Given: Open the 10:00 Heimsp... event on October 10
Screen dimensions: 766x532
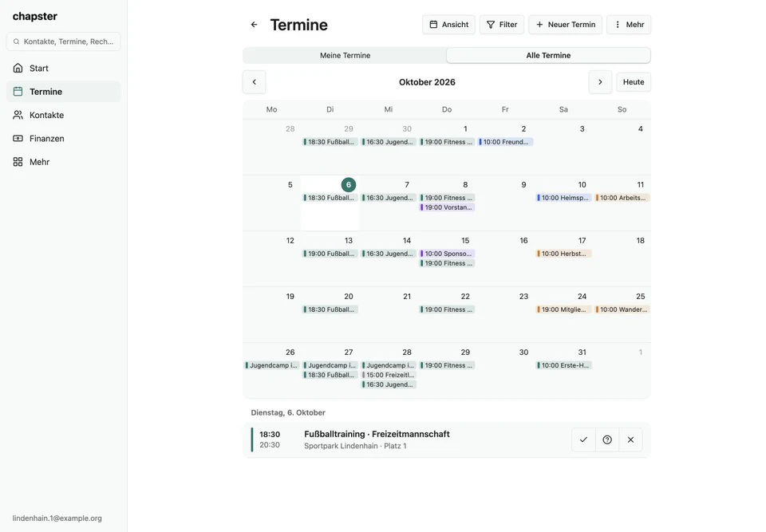Looking at the screenshot, I should (564, 198).
